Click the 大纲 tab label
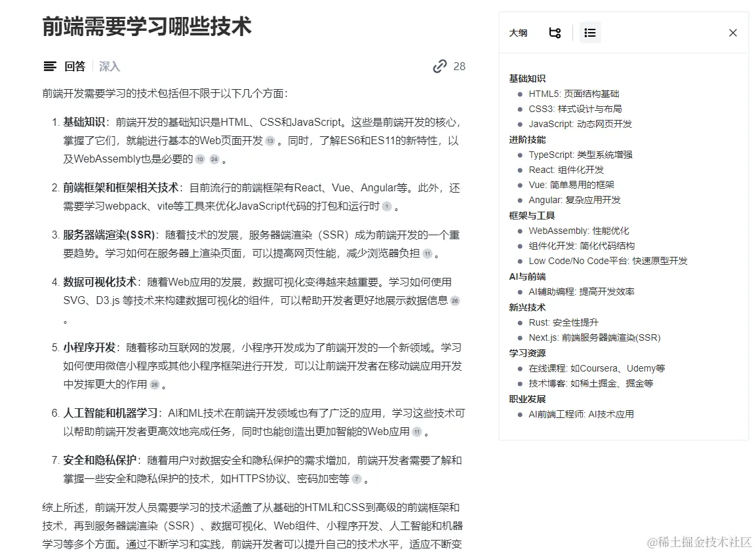756x553 pixels. [x=518, y=33]
